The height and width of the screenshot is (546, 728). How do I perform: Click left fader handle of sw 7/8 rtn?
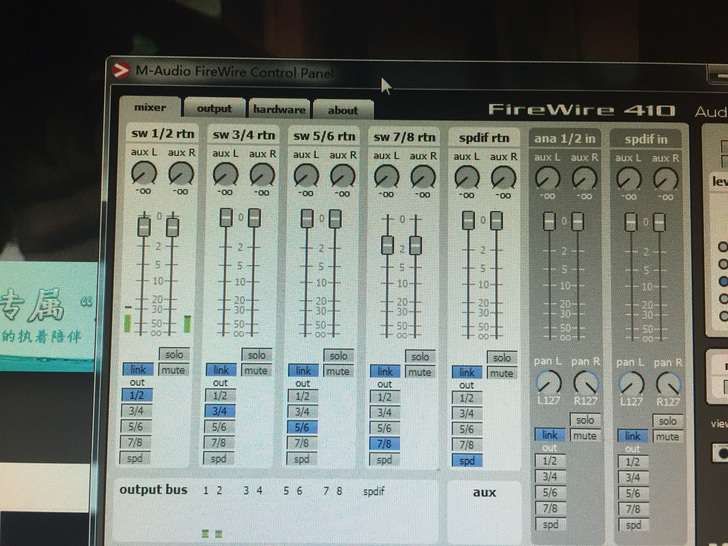pos(388,244)
